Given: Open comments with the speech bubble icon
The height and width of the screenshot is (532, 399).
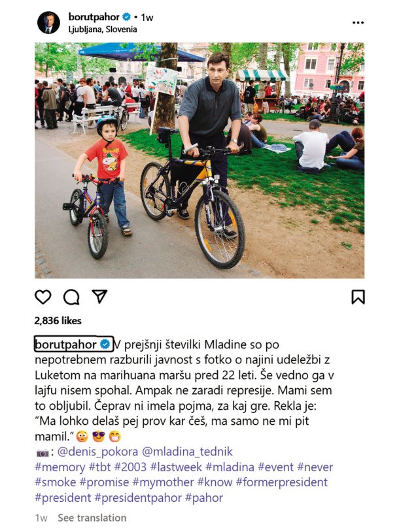Looking at the screenshot, I should click(x=71, y=297).
